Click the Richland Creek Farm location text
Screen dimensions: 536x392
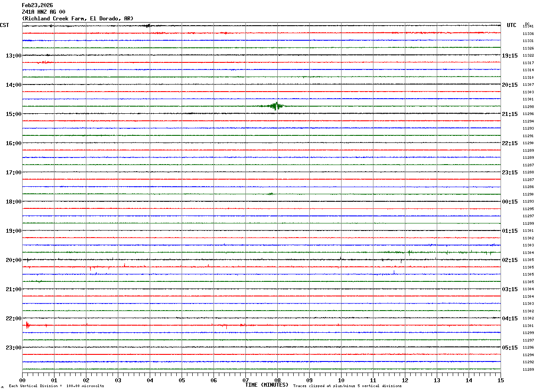point(78,19)
